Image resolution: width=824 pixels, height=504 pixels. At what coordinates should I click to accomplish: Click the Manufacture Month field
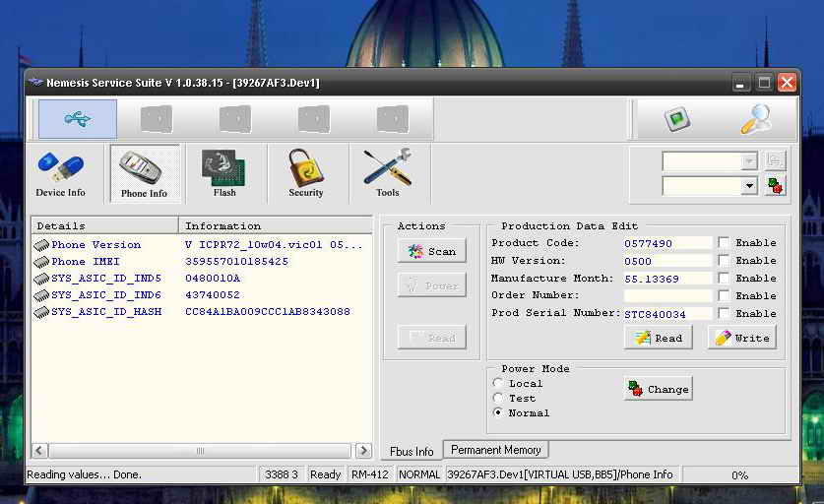[x=667, y=279]
